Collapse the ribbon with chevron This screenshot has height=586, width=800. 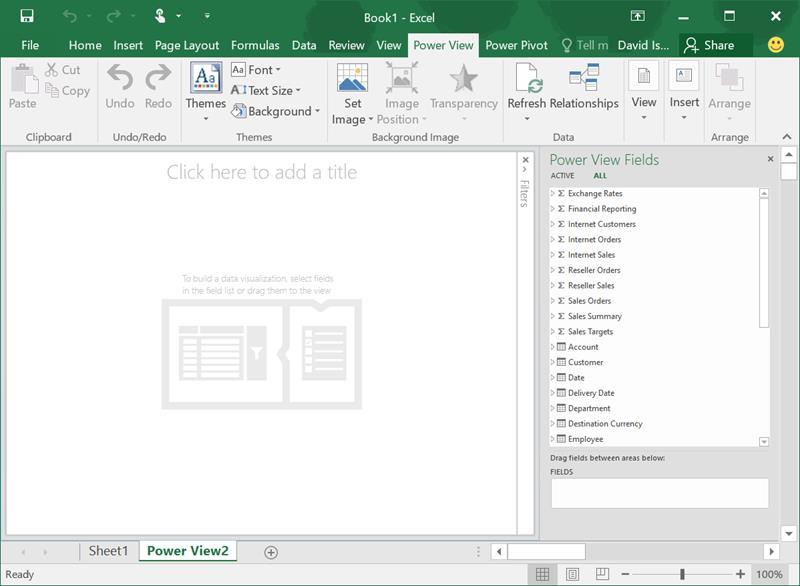coord(787,137)
